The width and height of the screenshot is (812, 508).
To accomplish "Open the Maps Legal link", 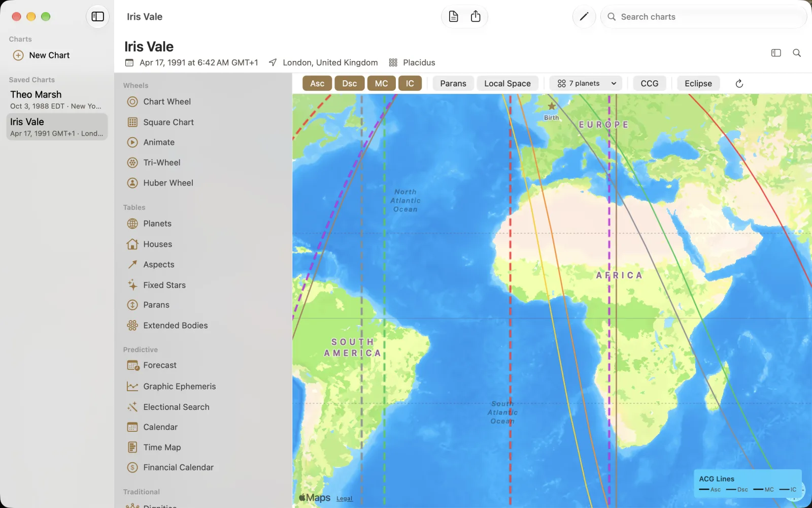I will point(345,499).
